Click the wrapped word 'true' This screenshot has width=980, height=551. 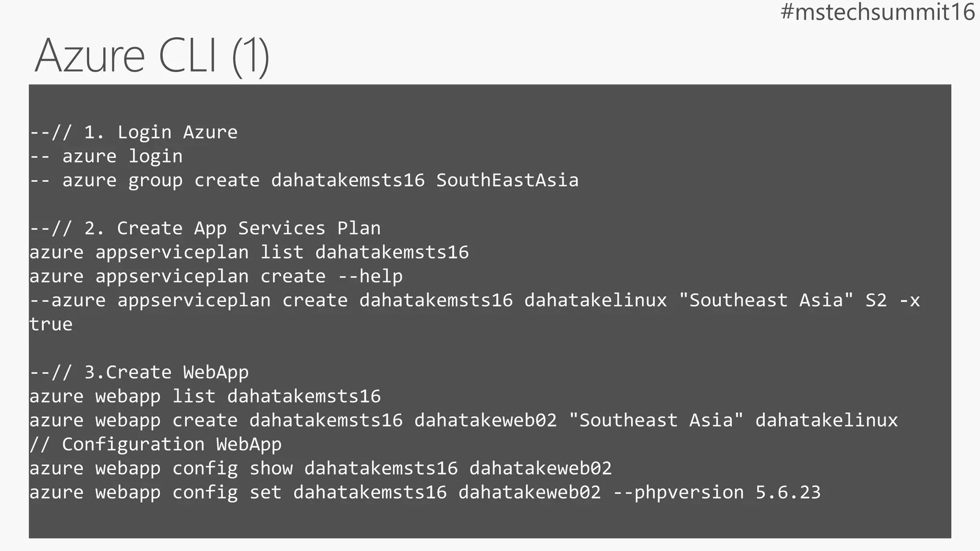pos(51,324)
